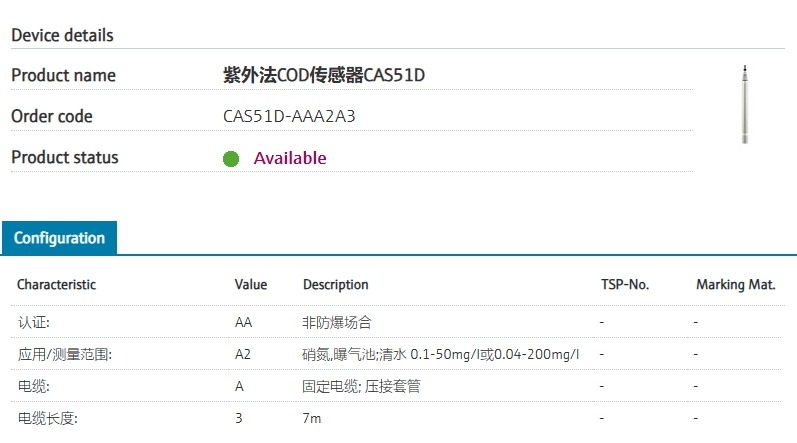Click the 7m cable length description
The width and height of the screenshot is (797, 443).
312,418
